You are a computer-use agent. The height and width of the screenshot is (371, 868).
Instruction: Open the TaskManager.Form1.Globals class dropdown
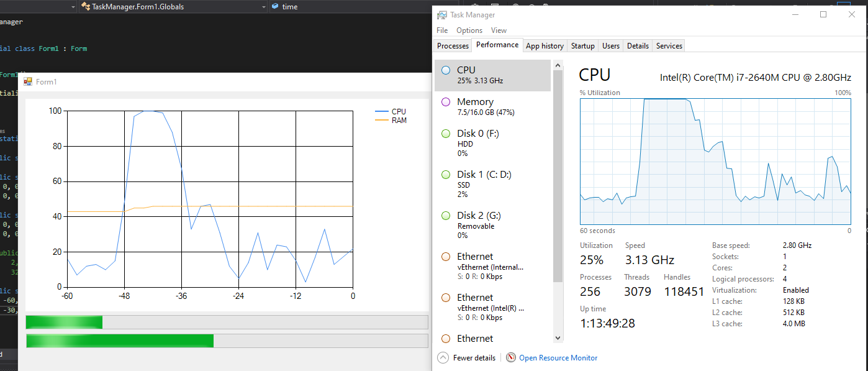pos(264,7)
